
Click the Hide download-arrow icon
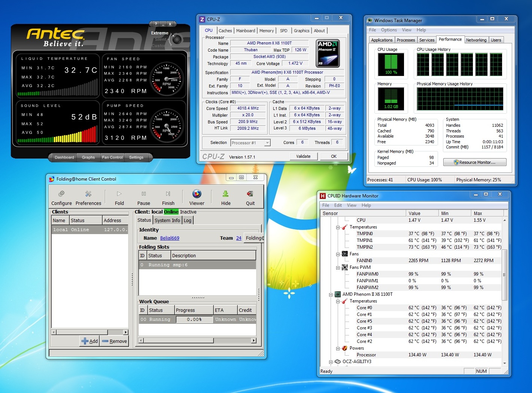point(226,194)
